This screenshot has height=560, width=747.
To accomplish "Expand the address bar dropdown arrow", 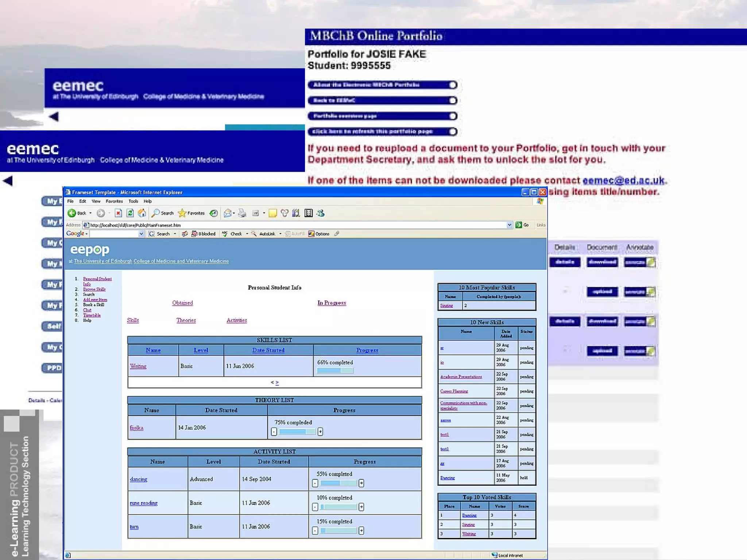I will pyautogui.click(x=510, y=225).
